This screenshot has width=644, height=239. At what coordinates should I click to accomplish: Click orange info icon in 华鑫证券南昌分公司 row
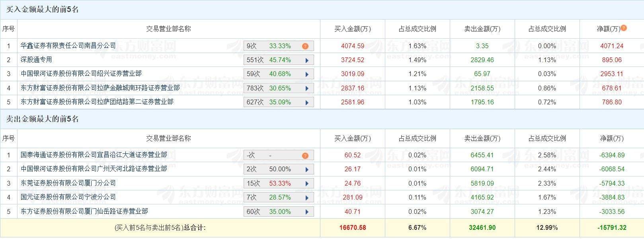[305, 46]
